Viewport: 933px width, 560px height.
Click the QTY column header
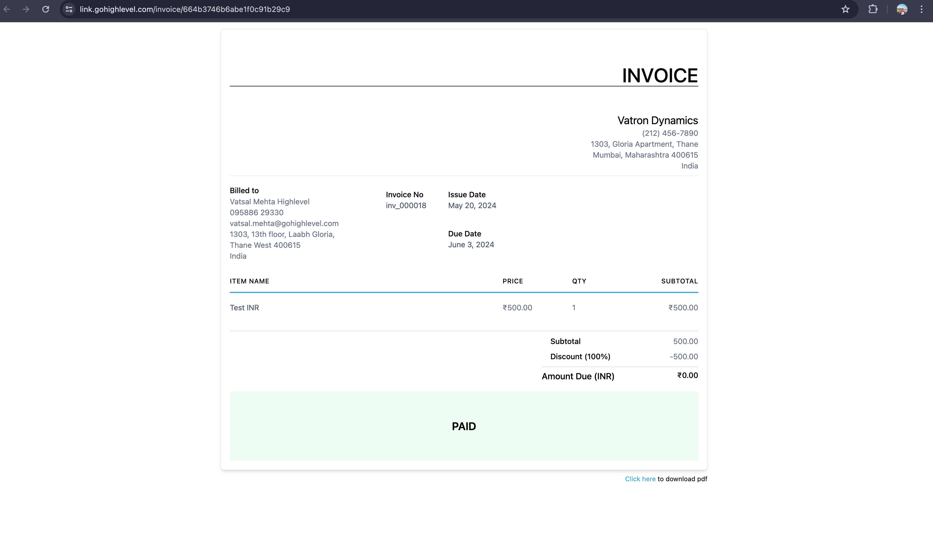579,281
